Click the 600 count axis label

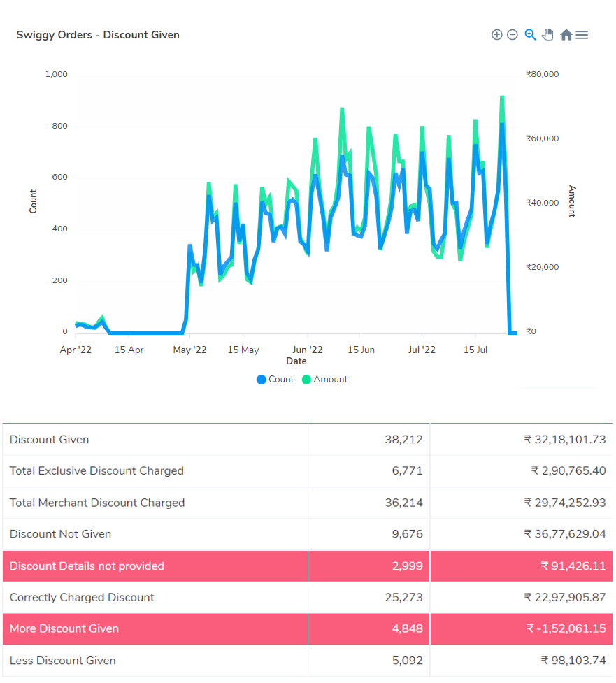point(59,177)
